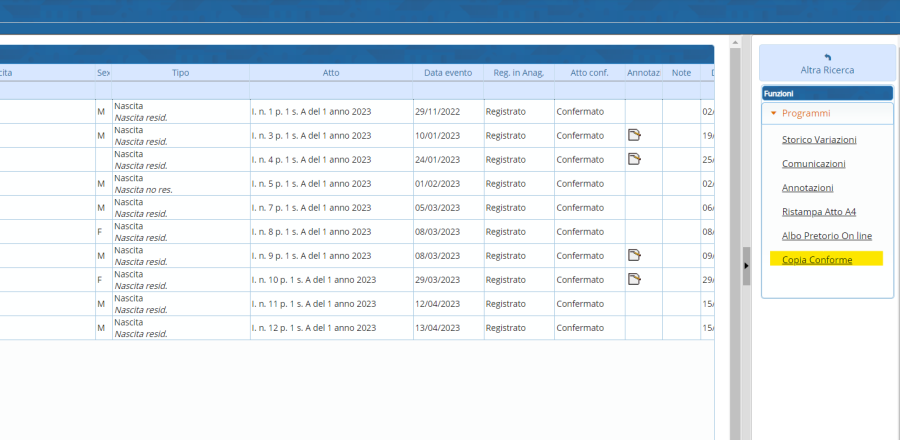Open Annotazioni link in Programmi
Image resolution: width=900 pixels, height=440 pixels.
click(x=807, y=188)
